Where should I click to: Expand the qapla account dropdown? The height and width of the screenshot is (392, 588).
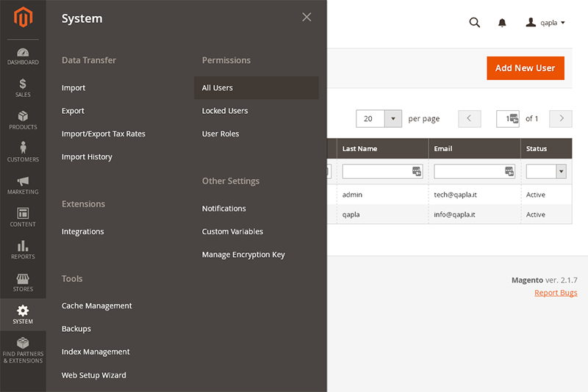[x=545, y=23]
